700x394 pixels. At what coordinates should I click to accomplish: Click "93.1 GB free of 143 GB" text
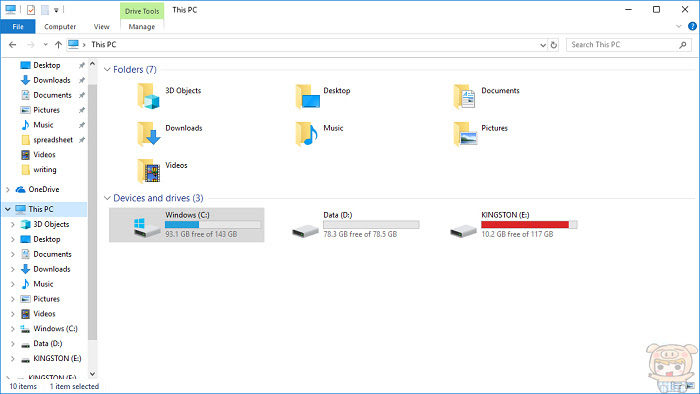click(201, 234)
